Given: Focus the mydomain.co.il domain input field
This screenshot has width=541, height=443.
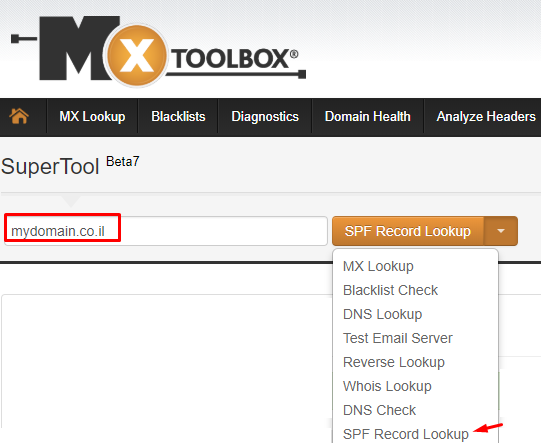Looking at the screenshot, I should (166, 231).
